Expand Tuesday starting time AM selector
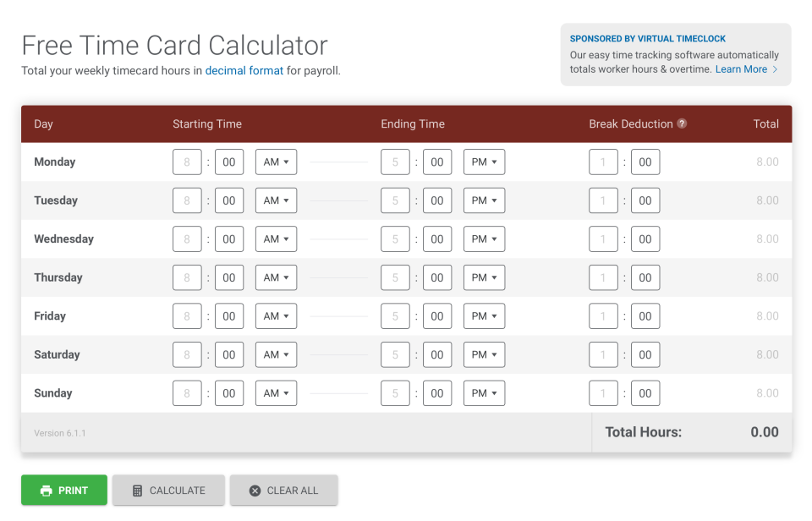Image resolution: width=812 pixels, height=521 pixels. coord(276,201)
